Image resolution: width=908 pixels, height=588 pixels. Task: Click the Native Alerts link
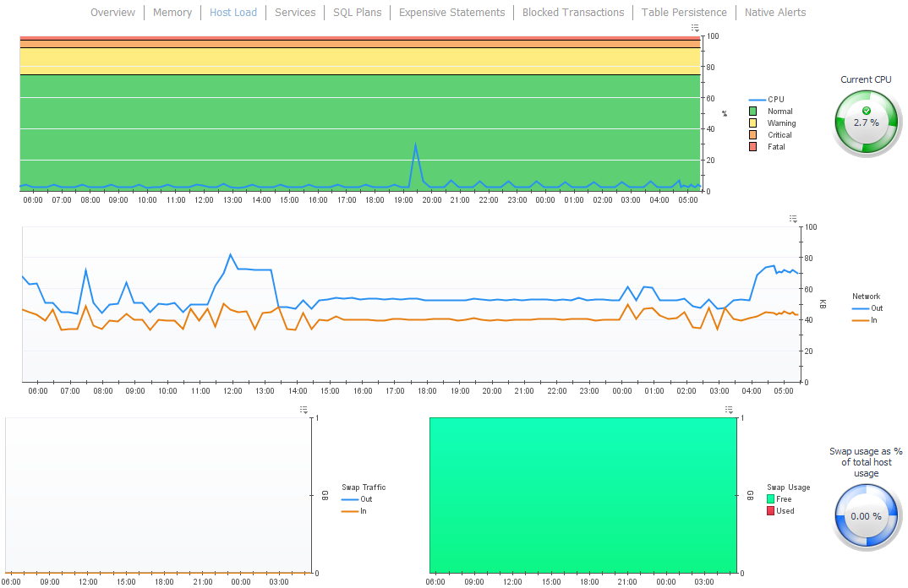(774, 12)
